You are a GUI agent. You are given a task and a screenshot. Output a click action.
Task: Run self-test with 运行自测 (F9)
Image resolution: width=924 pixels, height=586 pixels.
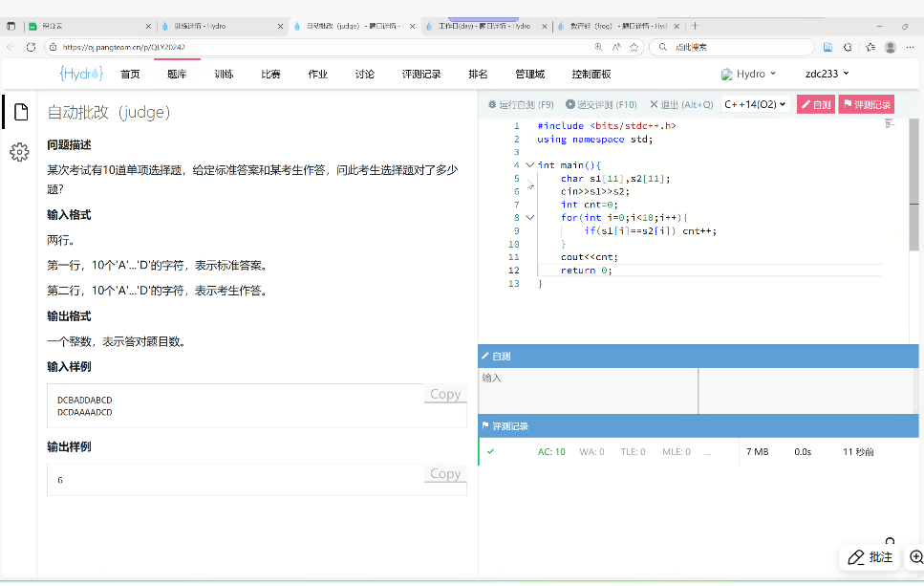tap(522, 104)
